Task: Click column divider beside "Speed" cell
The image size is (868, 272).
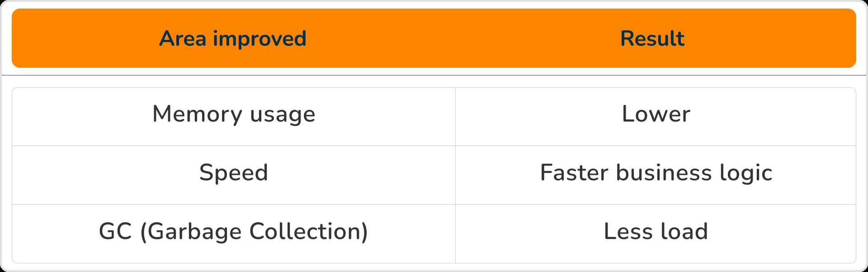Action: pyautogui.click(x=455, y=175)
